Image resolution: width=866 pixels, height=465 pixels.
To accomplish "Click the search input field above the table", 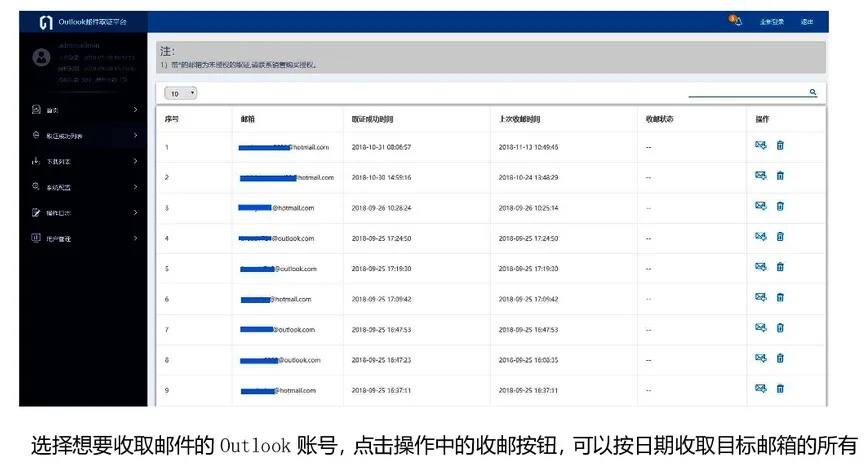I will pyautogui.click(x=745, y=92).
